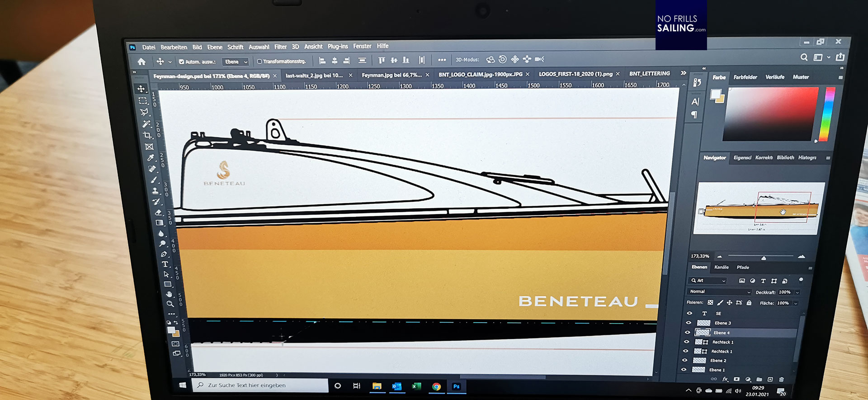Toggle visibility of Ebene 1 layer
Viewport: 868px width, 400px height.
(684, 370)
